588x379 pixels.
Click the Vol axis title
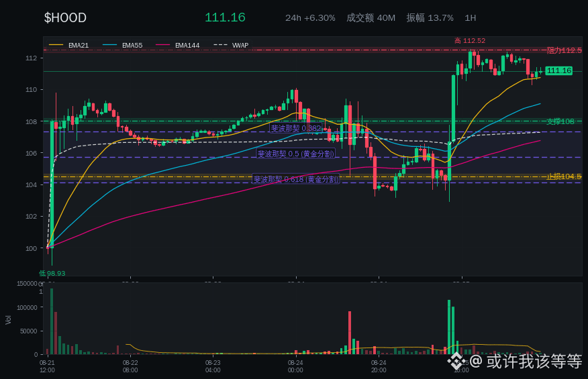pyautogui.click(x=8, y=320)
